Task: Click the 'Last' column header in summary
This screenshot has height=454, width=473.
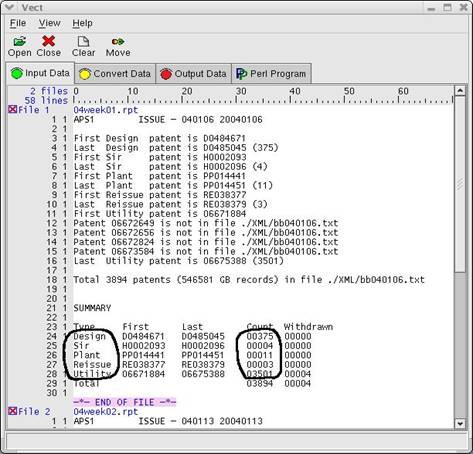Action: 192,326
